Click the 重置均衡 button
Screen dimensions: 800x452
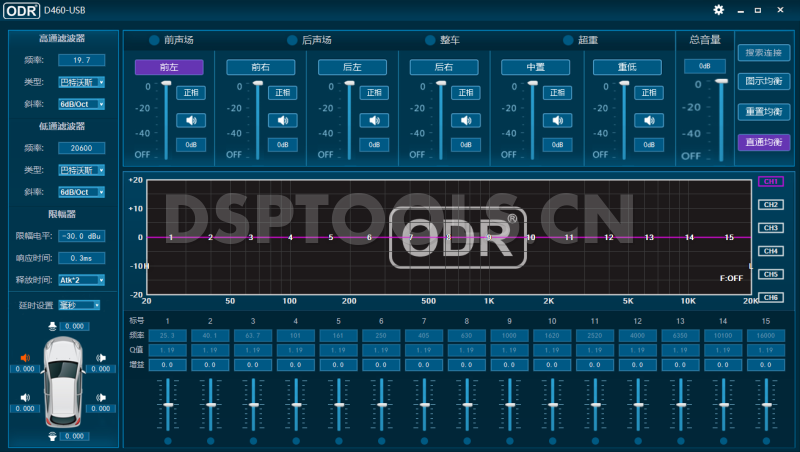pyautogui.click(x=764, y=112)
